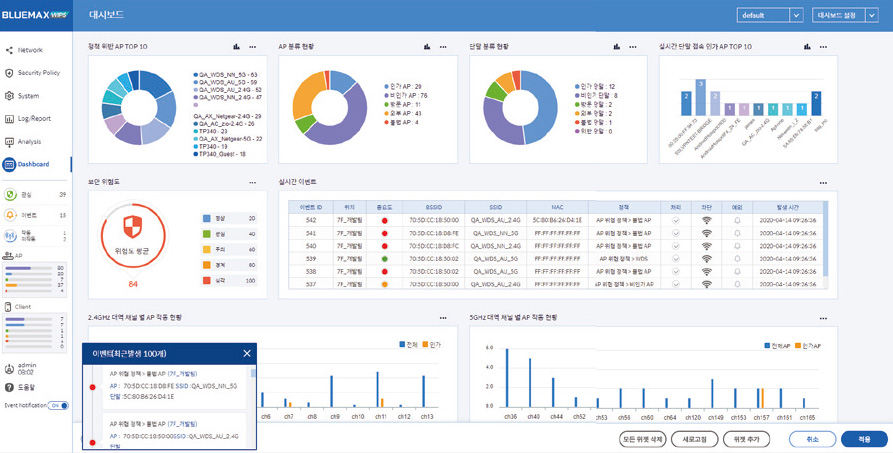Toggle the Event Notification ON switch
893x453 pixels.
(58, 406)
